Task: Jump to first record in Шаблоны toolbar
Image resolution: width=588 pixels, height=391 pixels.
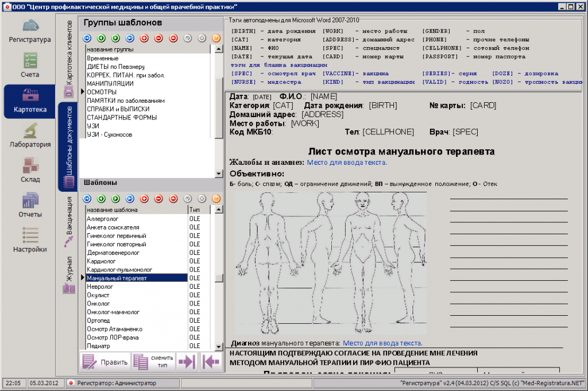Action: pyautogui.click(x=87, y=199)
